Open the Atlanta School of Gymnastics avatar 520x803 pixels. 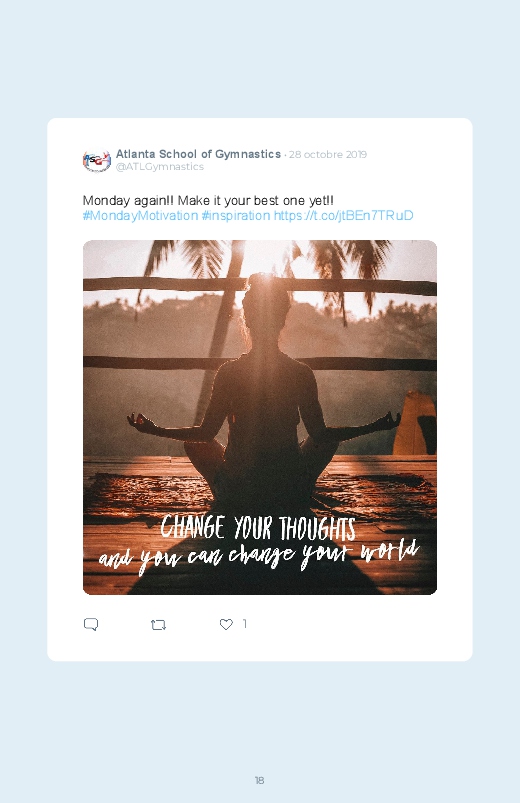coord(97,160)
